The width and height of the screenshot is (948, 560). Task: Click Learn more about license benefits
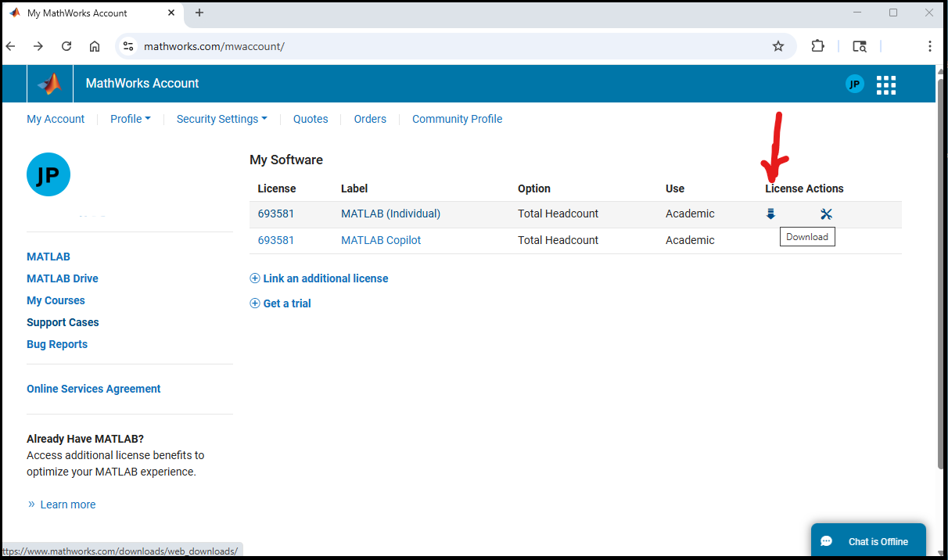point(68,504)
